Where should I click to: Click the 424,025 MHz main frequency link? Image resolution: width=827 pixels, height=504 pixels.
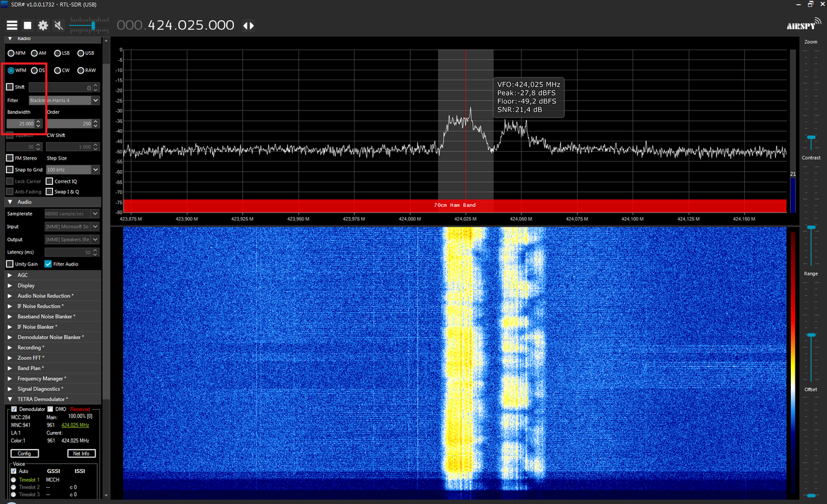(75, 425)
